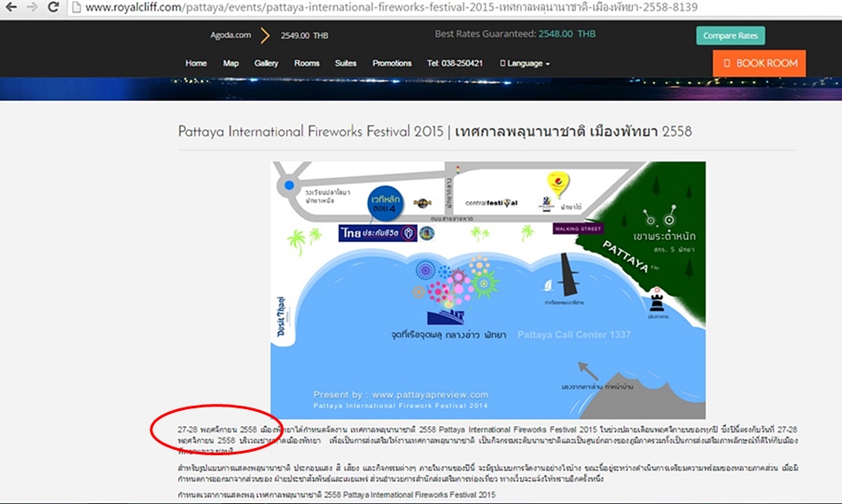Image resolution: width=842 pixels, height=504 pixels.
Task: Click the Hard Rock logo on map
Action: [422, 203]
